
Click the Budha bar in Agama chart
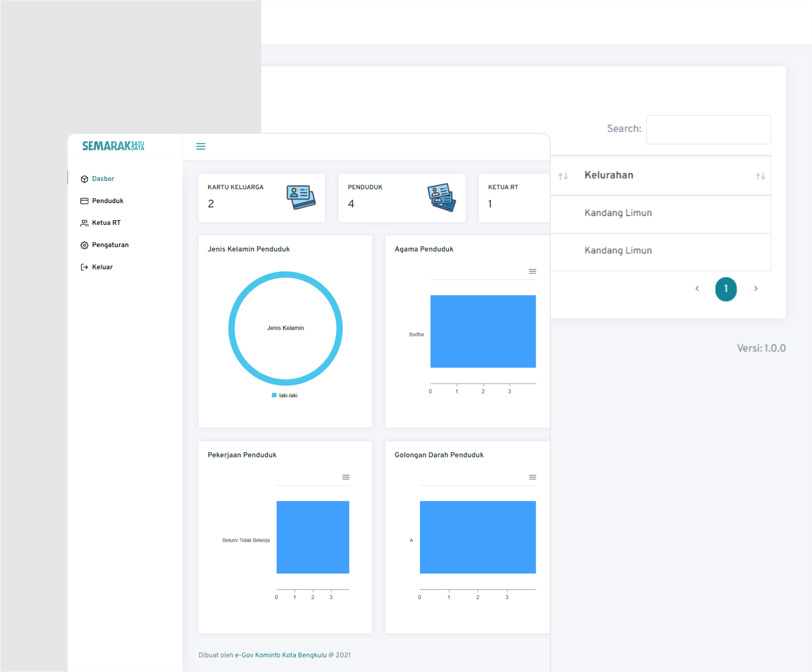point(483,332)
